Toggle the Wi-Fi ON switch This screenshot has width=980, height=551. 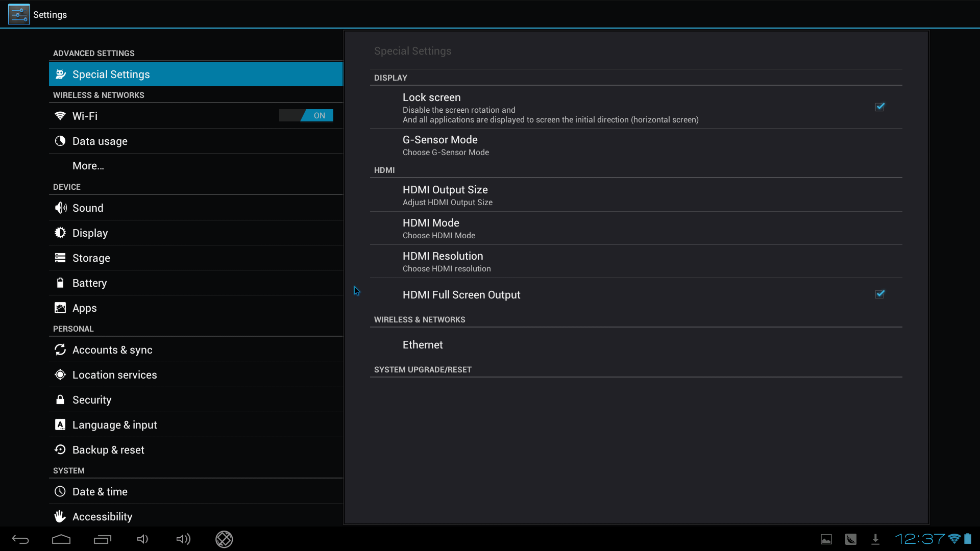coord(306,115)
